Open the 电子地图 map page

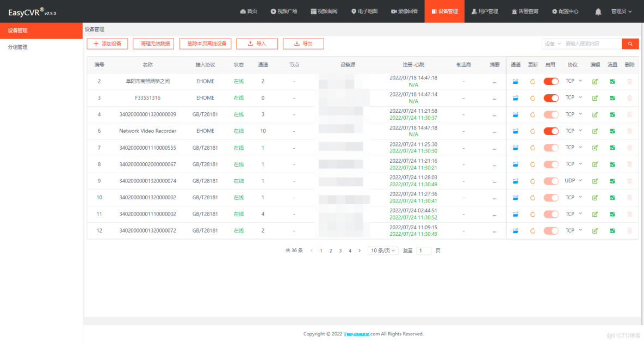pyautogui.click(x=364, y=11)
